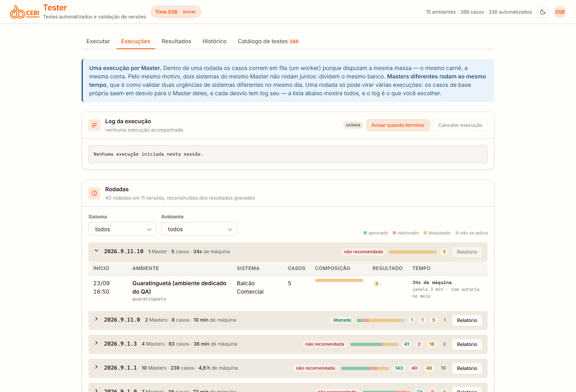The height and width of the screenshot is (392, 576).
Task: Click the Rodadas clock icon
Action: [94, 193]
